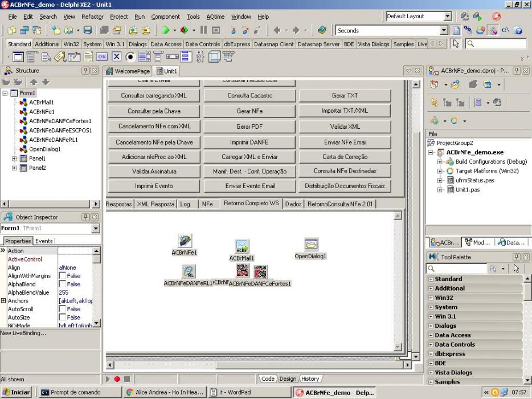This screenshot has height=399, width=532.
Task: Click the Validar XML button
Action: coord(345,127)
